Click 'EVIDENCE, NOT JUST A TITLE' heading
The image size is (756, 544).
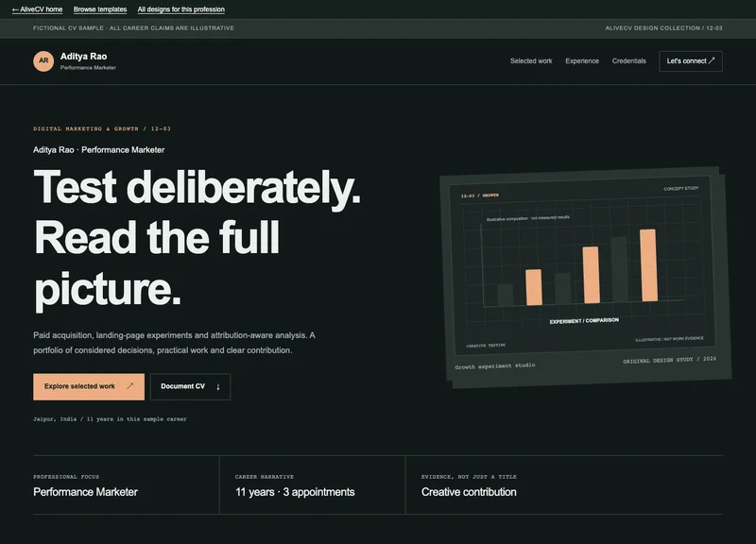469,477
